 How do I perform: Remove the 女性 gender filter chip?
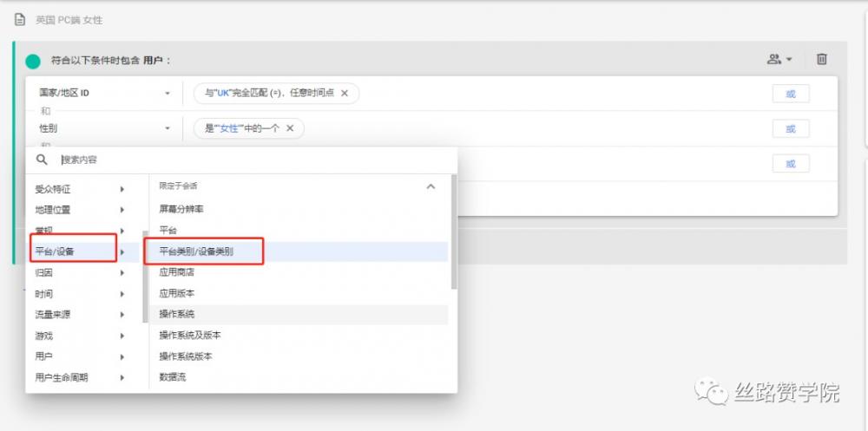click(290, 128)
